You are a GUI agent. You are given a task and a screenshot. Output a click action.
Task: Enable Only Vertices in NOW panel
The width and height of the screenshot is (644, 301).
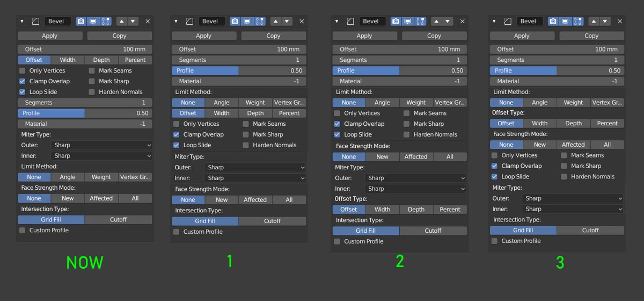point(22,70)
